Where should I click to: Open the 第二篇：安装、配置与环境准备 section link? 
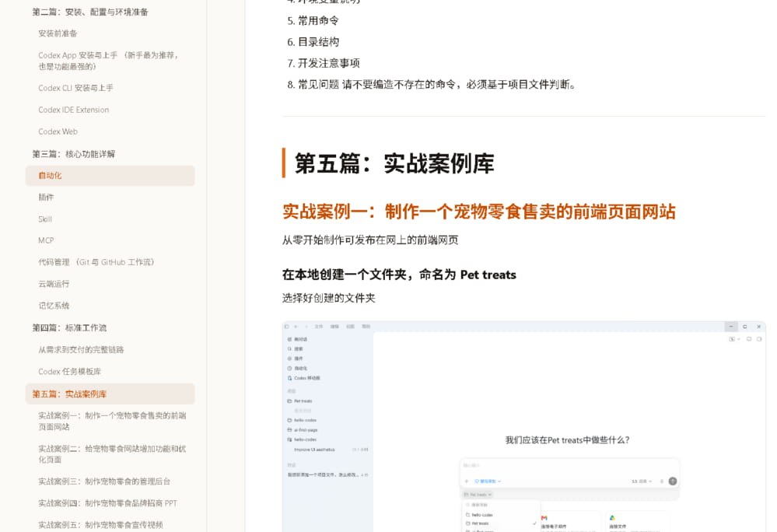90,12
